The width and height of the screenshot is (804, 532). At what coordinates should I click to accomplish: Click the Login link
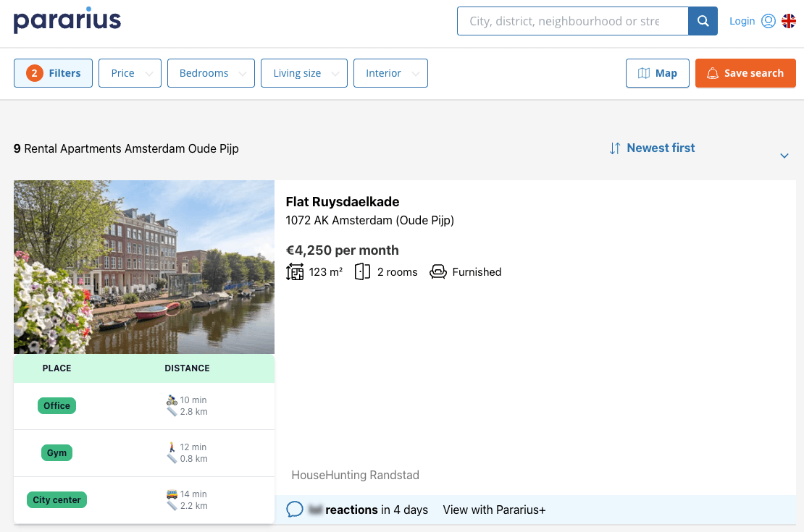(742, 21)
